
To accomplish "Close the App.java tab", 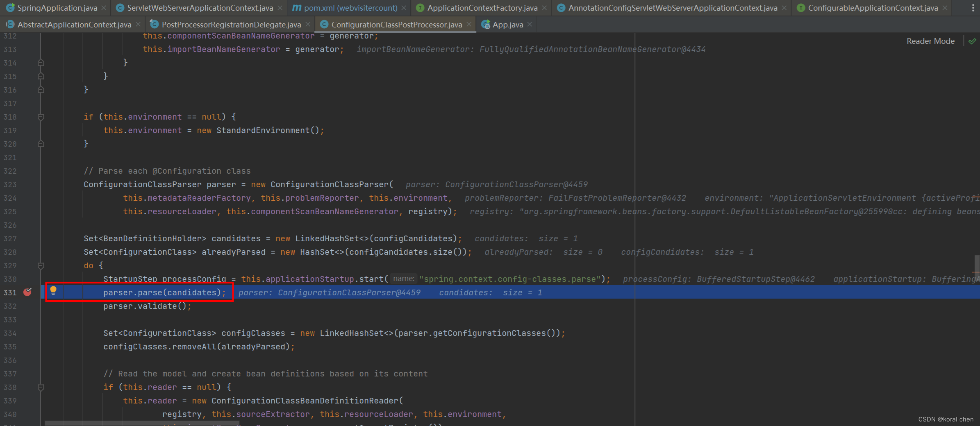I will pyautogui.click(x=530, y=25).
